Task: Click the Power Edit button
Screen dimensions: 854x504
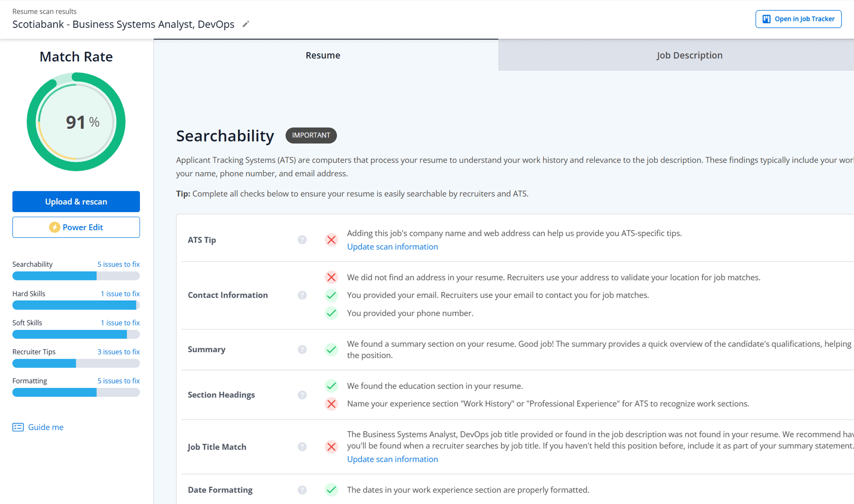Action: (76, 227)
